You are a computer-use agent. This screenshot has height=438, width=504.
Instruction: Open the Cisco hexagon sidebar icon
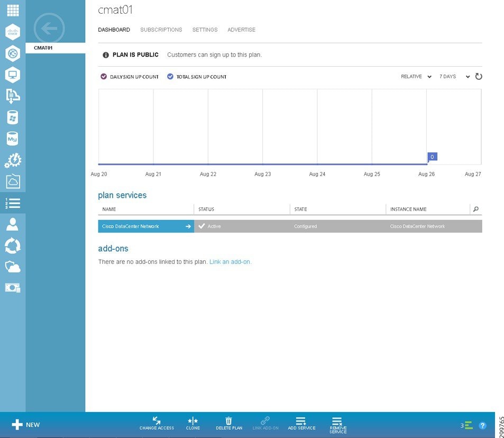click(13, 32)
